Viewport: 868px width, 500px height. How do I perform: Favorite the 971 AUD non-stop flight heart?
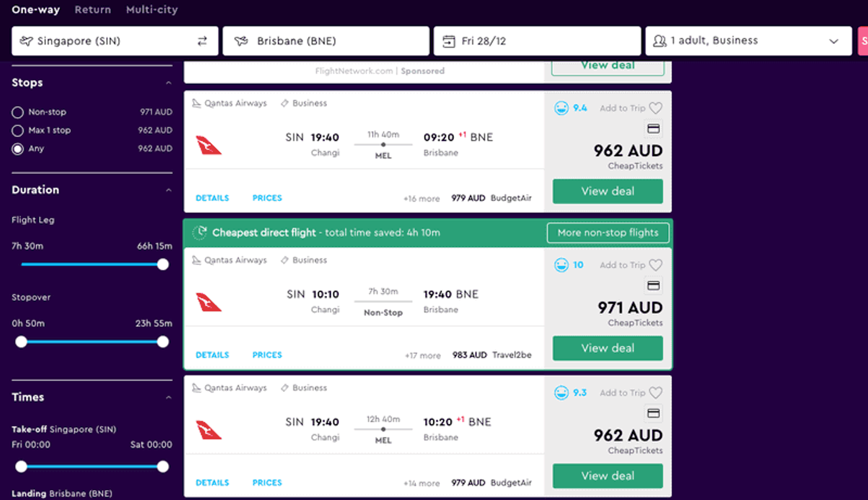pos(655,265)
